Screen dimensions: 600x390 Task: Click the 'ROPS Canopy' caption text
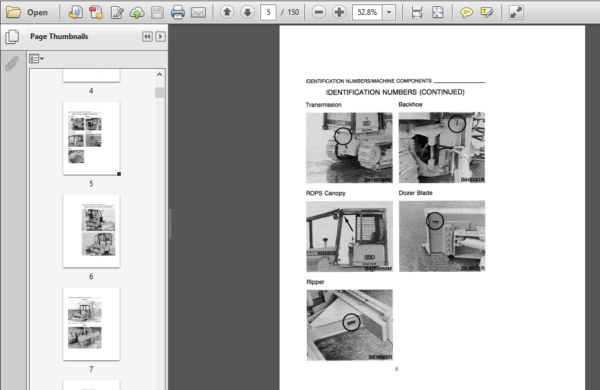coord(326,193)
